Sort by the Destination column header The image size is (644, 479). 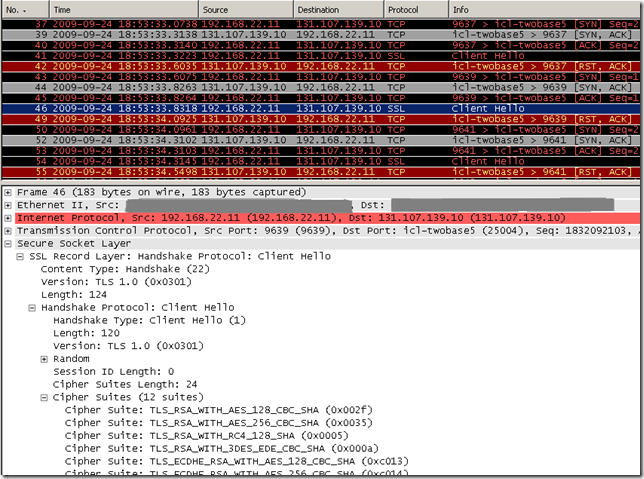(x=339, y=10)
